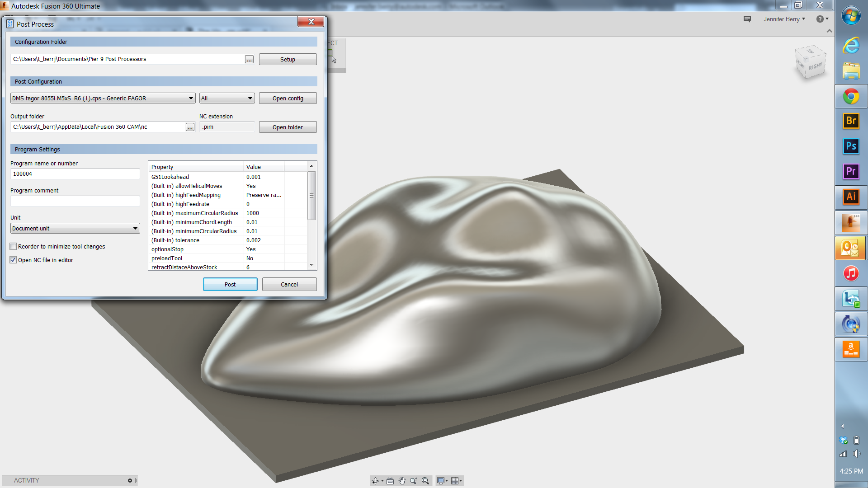The height and width of the screenshot is (488, 868).
Task: Click the preloadTool No value
Action: tap(250, 258)
